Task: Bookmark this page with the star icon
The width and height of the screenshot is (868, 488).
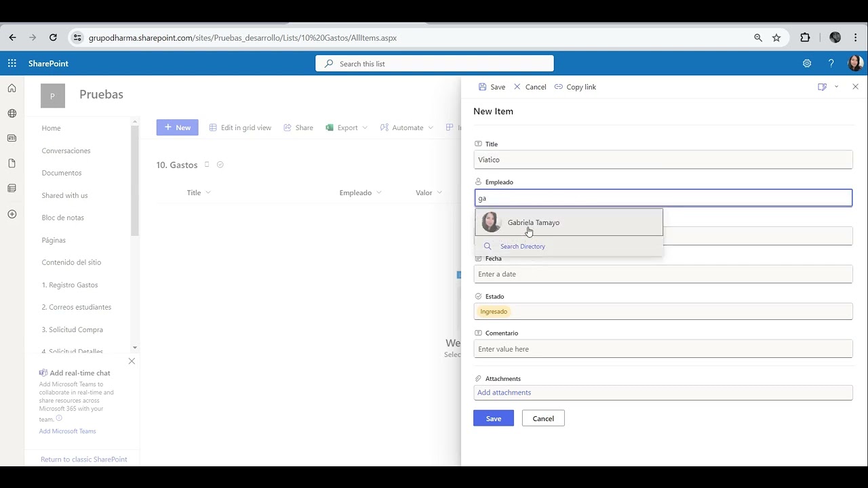Action: coord(776,38)
